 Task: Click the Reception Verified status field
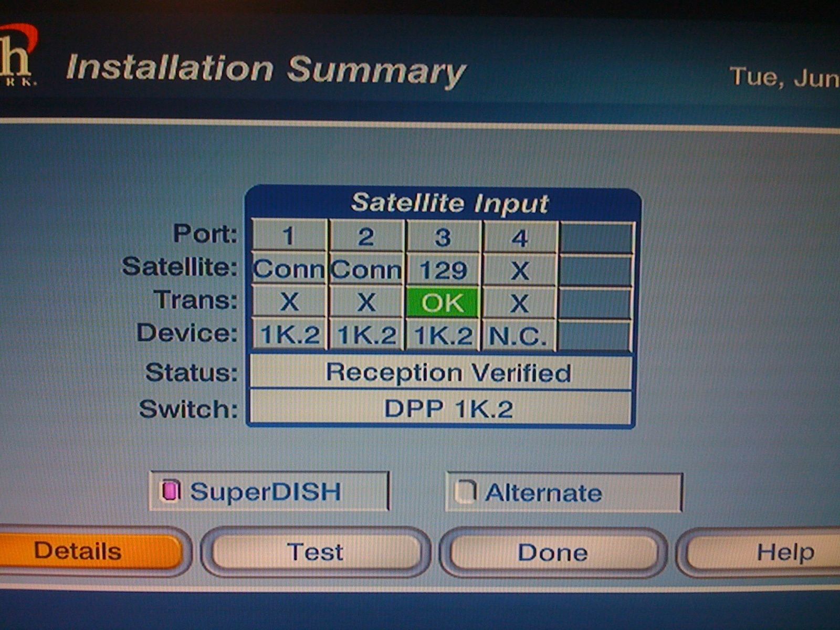[440, 372]
